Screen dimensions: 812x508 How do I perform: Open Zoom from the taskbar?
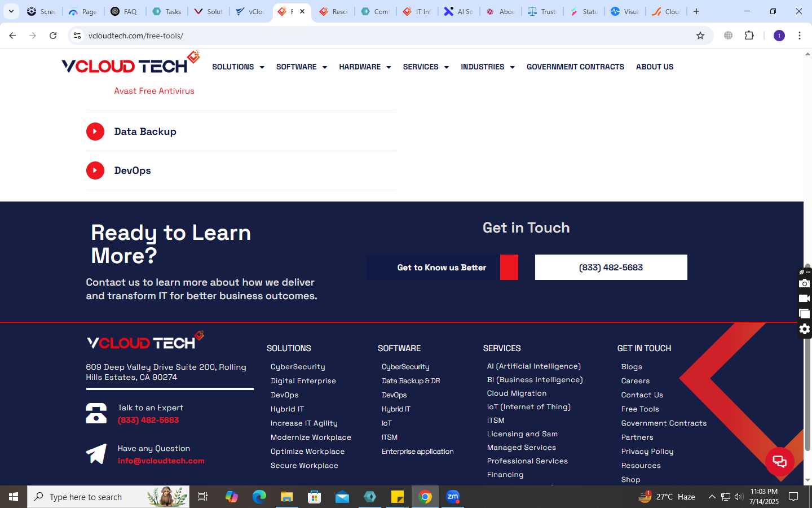(453, 497)
